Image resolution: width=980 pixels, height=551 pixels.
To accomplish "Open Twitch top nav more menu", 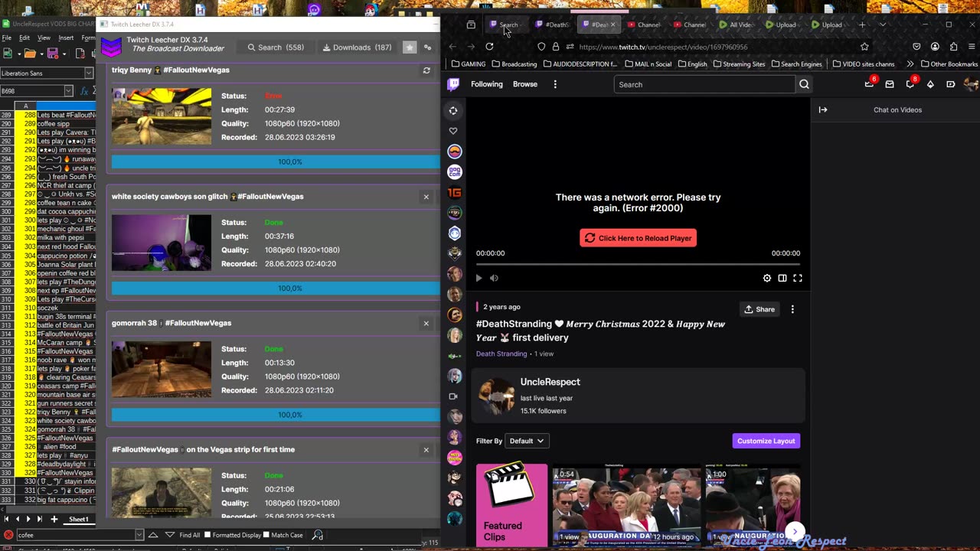I will (555, 84).
